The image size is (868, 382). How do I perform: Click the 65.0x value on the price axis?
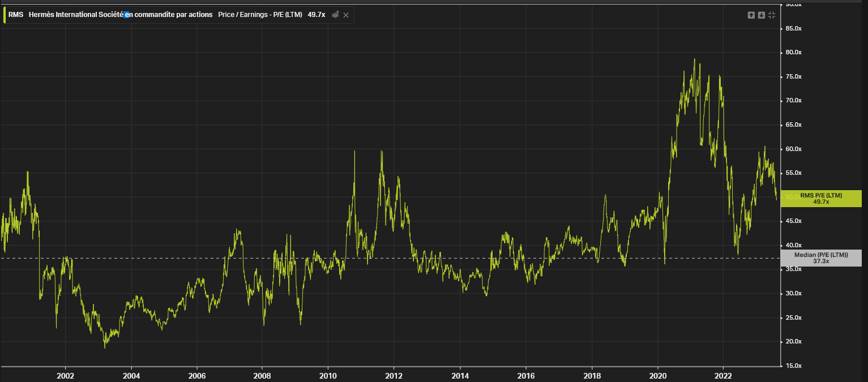793,125
